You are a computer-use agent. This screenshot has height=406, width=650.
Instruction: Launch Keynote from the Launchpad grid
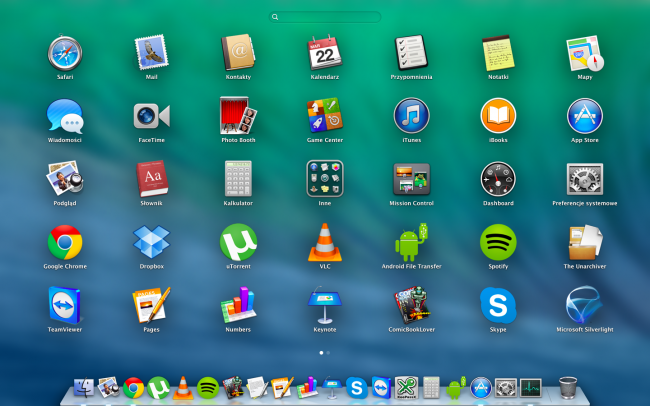click(x=325, y=305)
